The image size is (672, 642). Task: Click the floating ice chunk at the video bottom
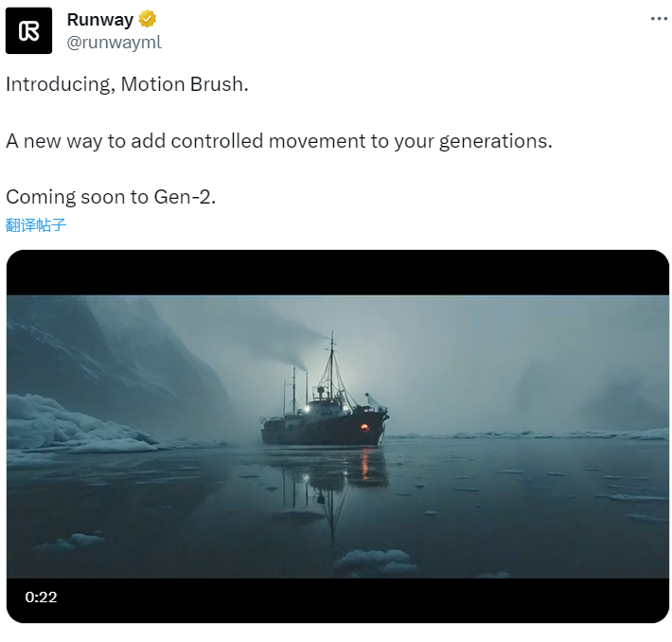coord(374,561)
